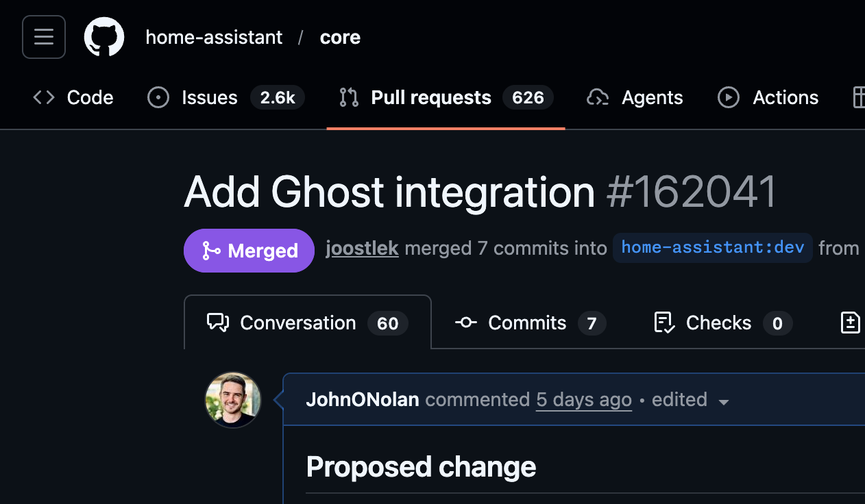The image size is (865, 504).
Task: Click the Files changed diff icon
Action: pos(851,323)
